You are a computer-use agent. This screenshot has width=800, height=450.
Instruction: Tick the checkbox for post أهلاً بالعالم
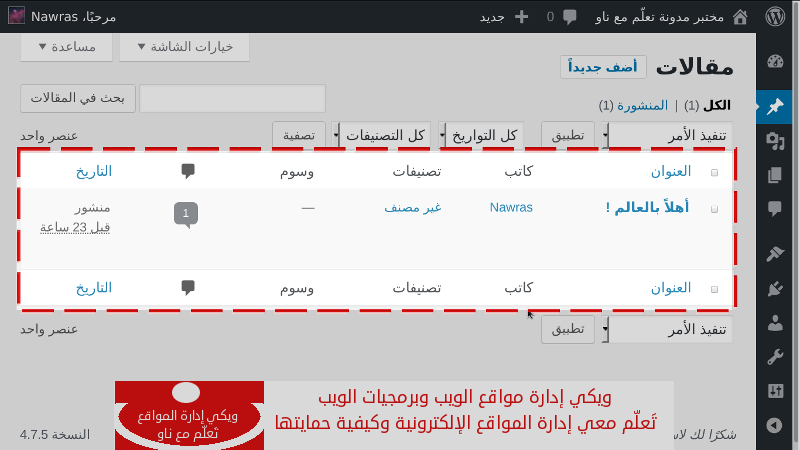point(714,209)
